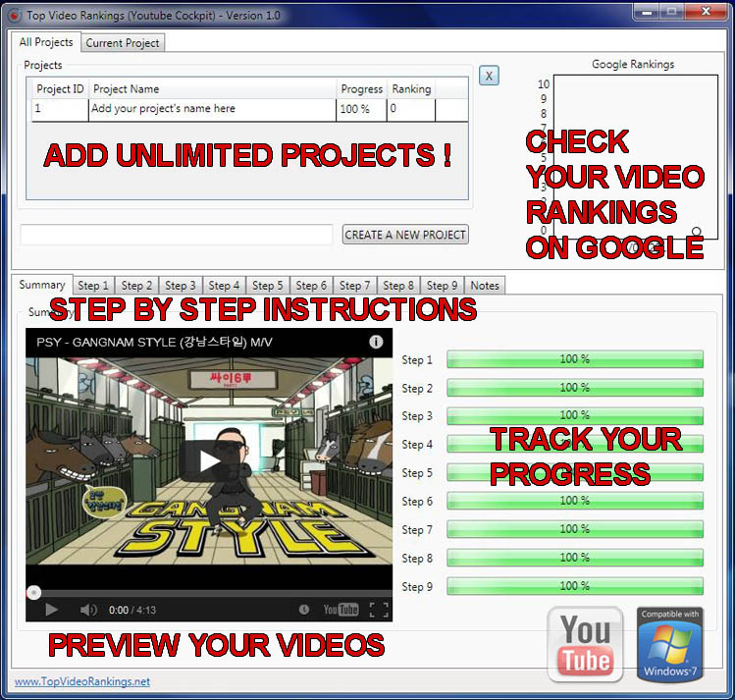The height and width of the screenshot is (700, 735).
Task: Click the large YouTube logo badge
Action: [x=585, y=644]
